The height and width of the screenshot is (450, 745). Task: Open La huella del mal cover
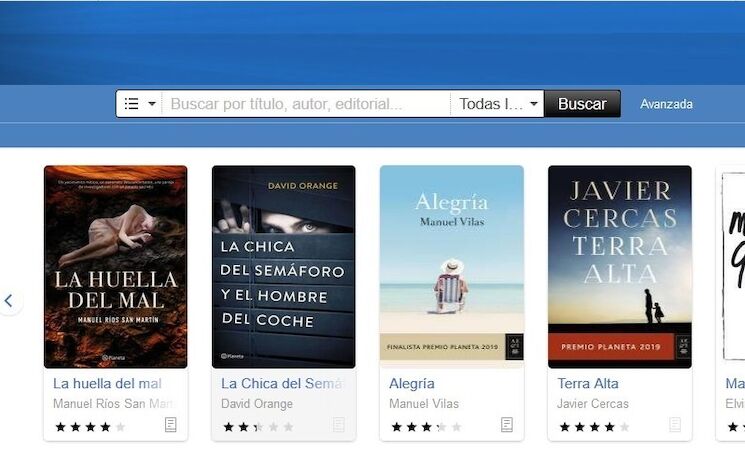[115, 267]
